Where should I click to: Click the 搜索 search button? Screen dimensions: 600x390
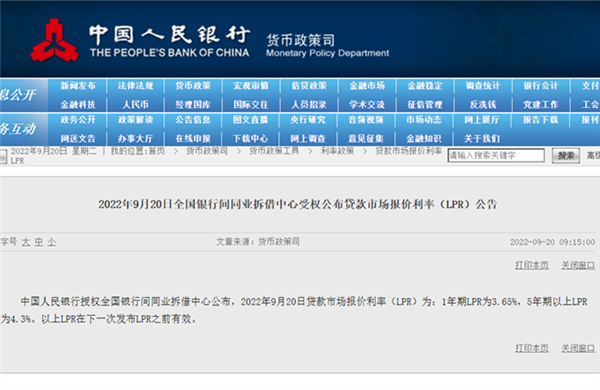coord(566,156)
